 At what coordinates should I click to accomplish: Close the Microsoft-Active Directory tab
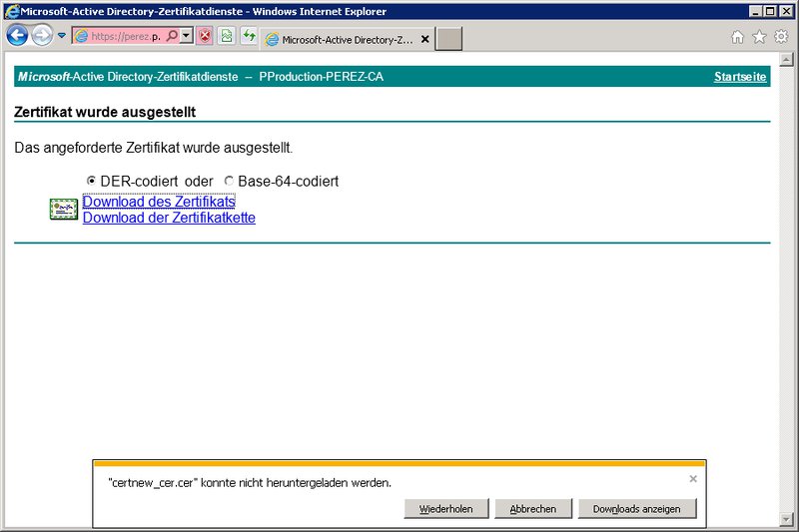click(x=425, y=39)
